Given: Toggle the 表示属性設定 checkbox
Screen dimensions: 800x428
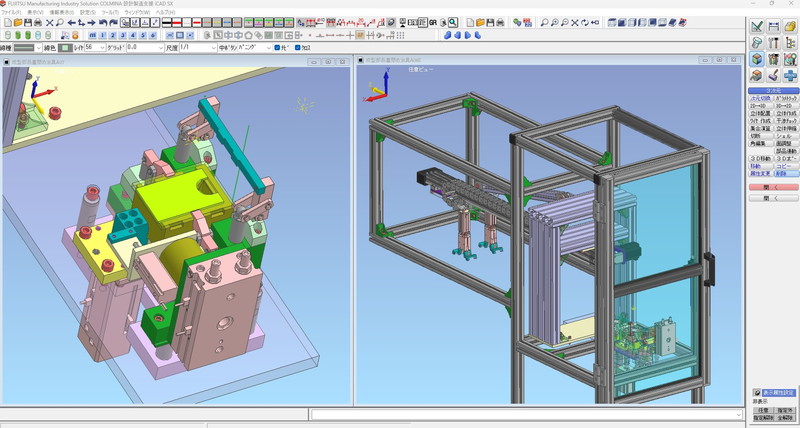Looking at the screenshot, I should tap(756, 393).
